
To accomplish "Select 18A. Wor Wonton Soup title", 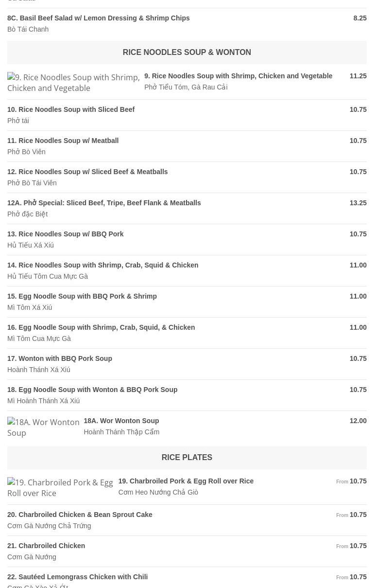I will [x=121, y=421].
